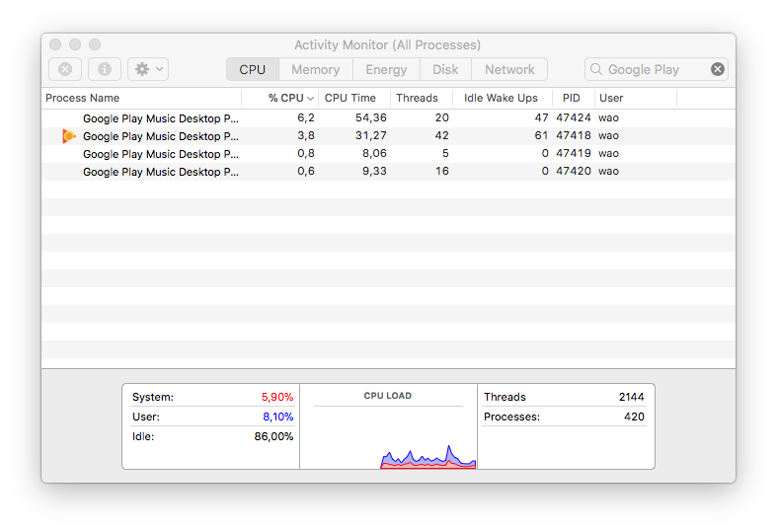This screenshot has height=532, width=777.
Task: Sort by the CPU Time column header
Action: 354,98
